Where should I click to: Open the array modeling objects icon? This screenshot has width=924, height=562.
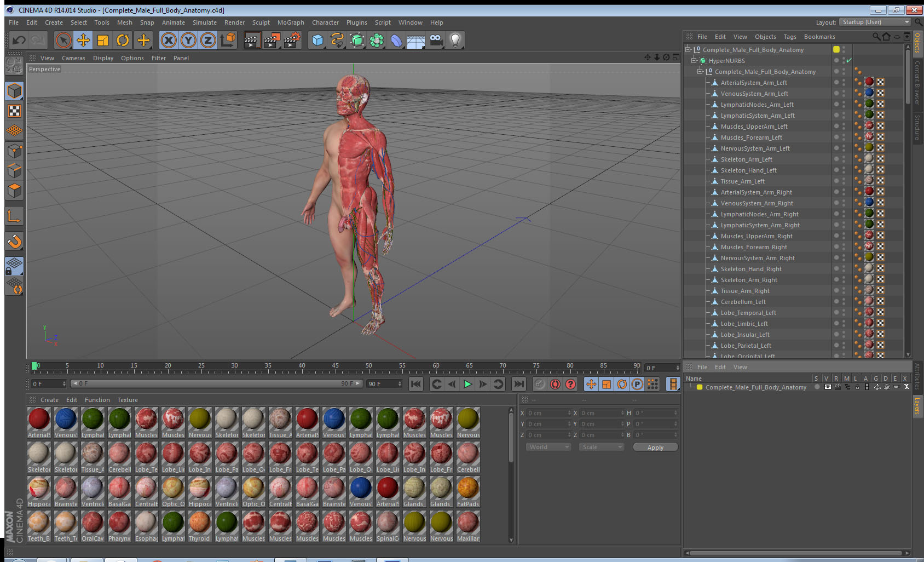point(377,40)
